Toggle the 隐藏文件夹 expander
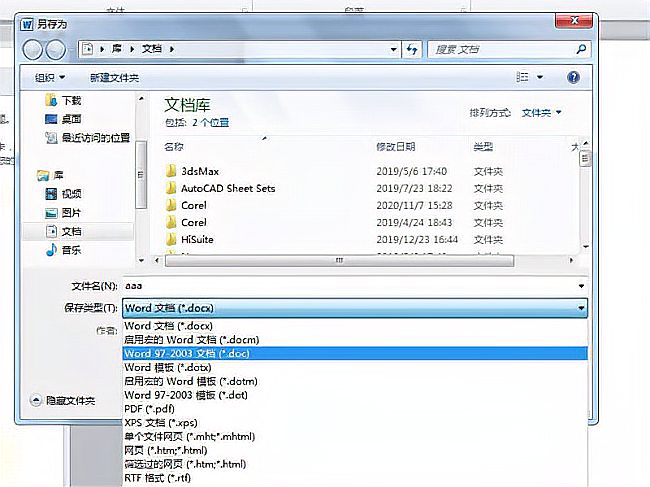 click(x=36, y=400)
